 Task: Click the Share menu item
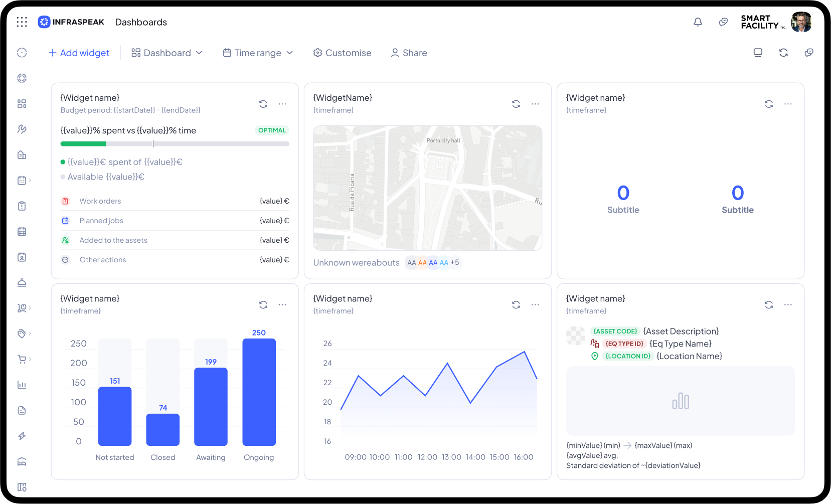[x=409, y=53]
